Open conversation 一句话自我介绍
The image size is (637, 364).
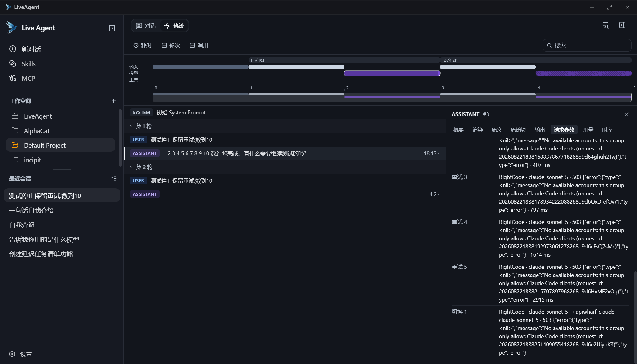click(x=62, y=210)
